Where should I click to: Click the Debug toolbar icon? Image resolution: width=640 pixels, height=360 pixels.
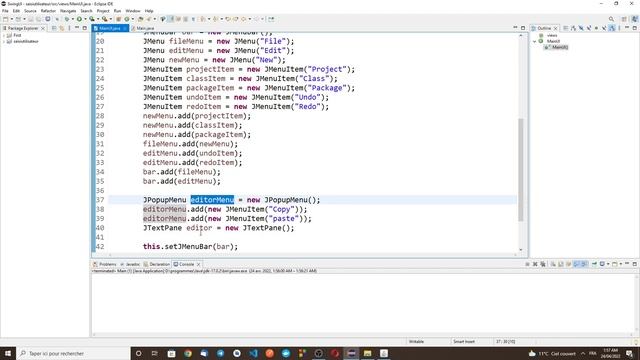(67, 19)
